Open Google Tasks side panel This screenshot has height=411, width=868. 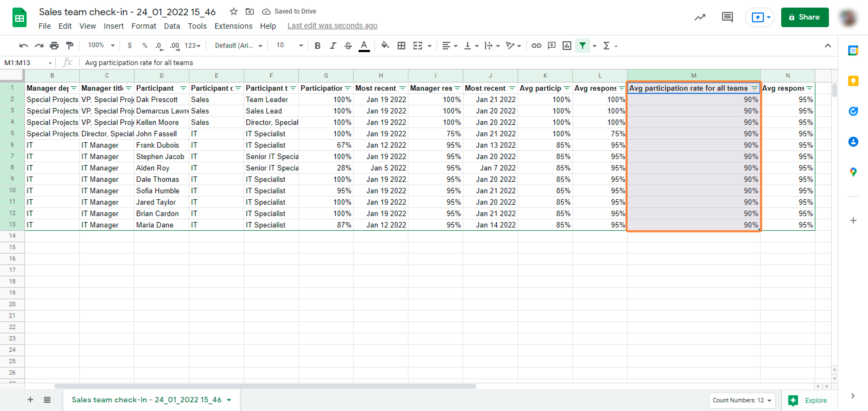click(853, 111)
